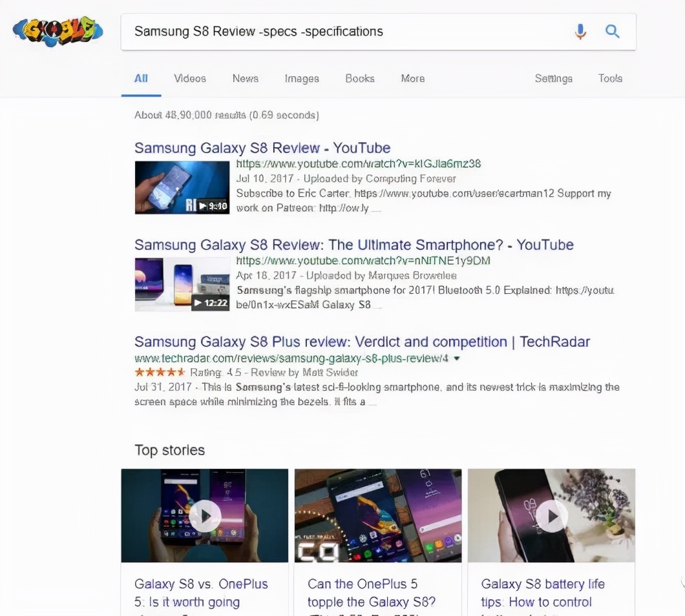Open the More search categories menu

pos(413,79)
